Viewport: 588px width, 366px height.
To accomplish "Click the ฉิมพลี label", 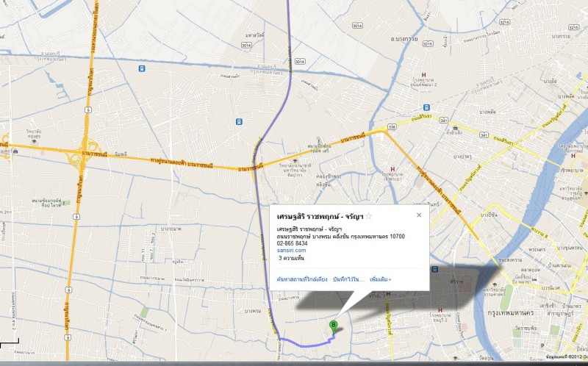I will point(121,154).
